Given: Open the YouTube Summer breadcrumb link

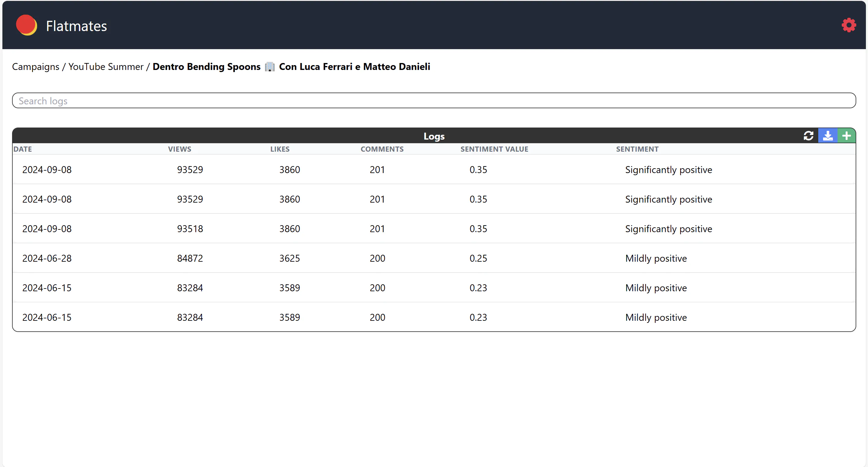Looking at the screenshot, I should coord(106,67).
